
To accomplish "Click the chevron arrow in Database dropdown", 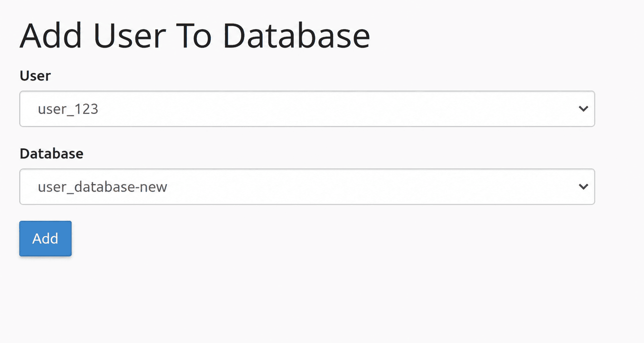I will coord(583,187).
